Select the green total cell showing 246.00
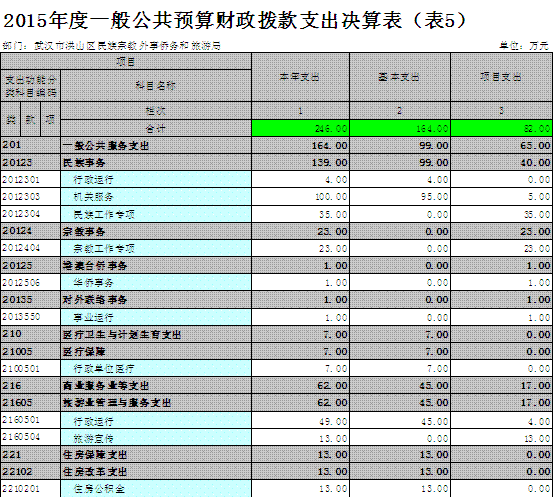 pyautogui.click(x=300, y=128)
